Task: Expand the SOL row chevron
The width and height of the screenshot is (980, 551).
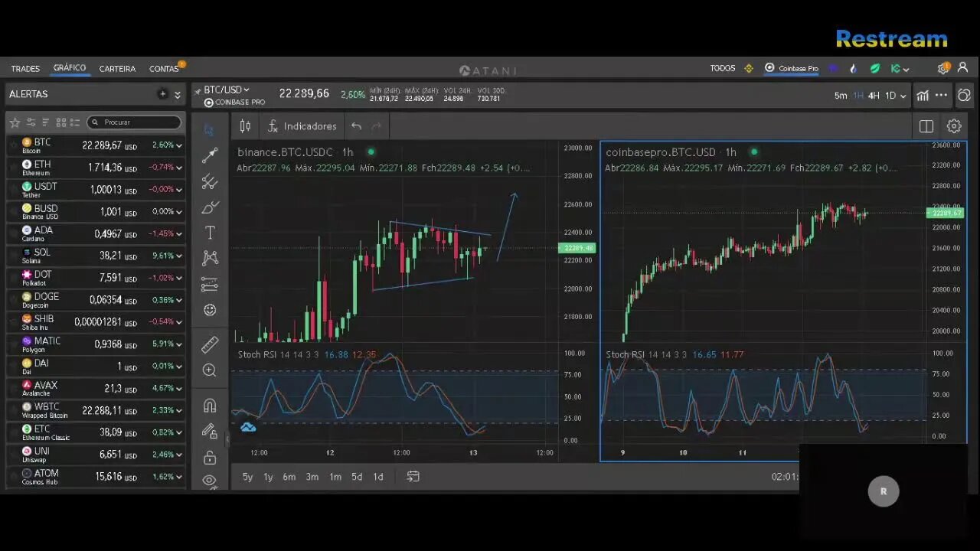Action: point(179,256)
